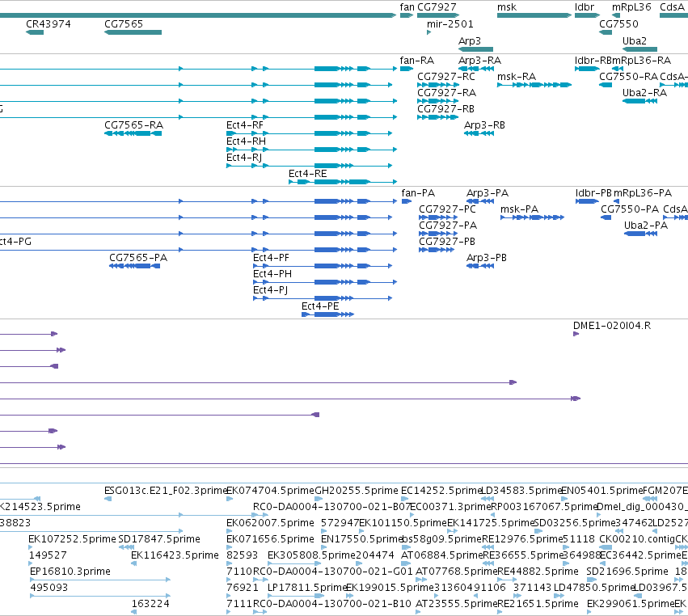
Task: Click the EK071656.5prime EST label
Action: [270, 539]
